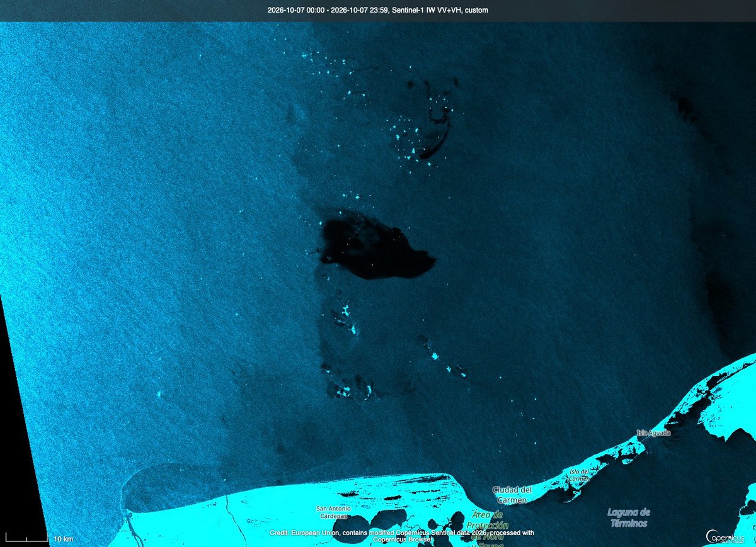Click the Ciudad del Carmen map label
Viewport: 756px width, 547px height.
point(513,495)
